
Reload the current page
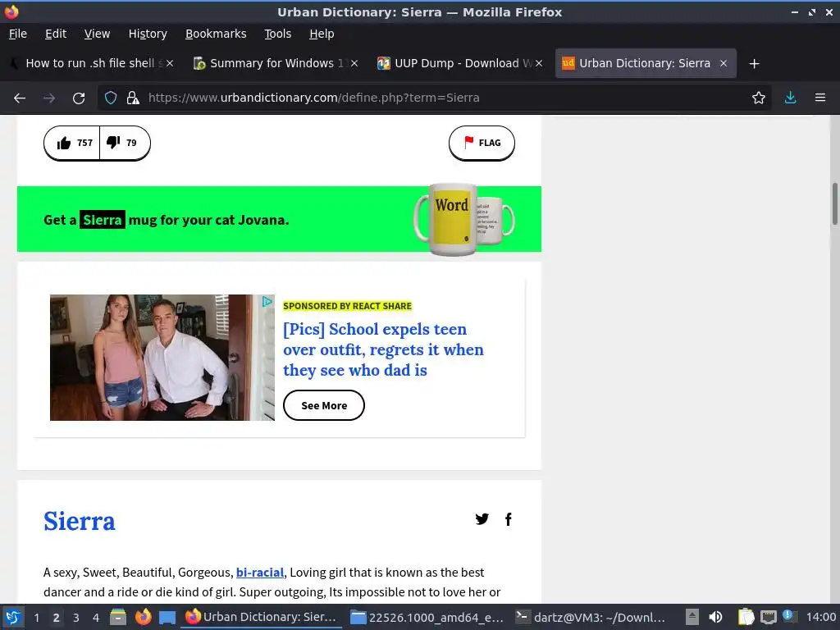tap(79, 98)
